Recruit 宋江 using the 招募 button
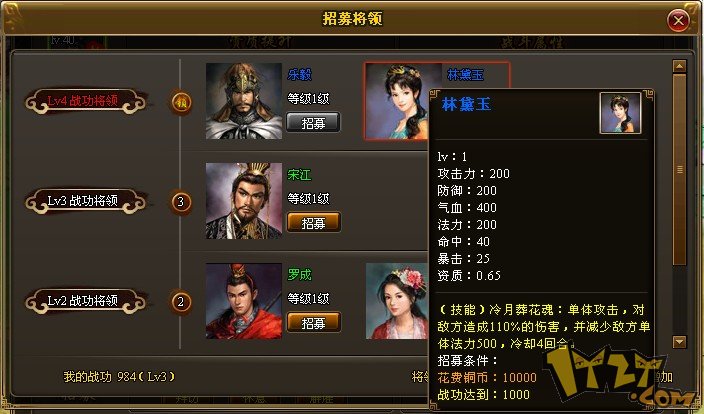The width and height of the screenshot is (704, 414). [x=313, y=222]
